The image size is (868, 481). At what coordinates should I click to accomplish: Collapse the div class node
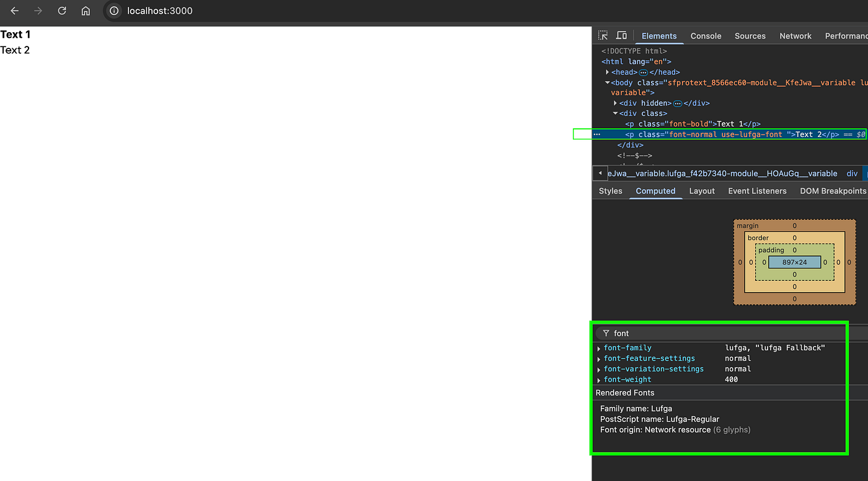coord(615,113)
